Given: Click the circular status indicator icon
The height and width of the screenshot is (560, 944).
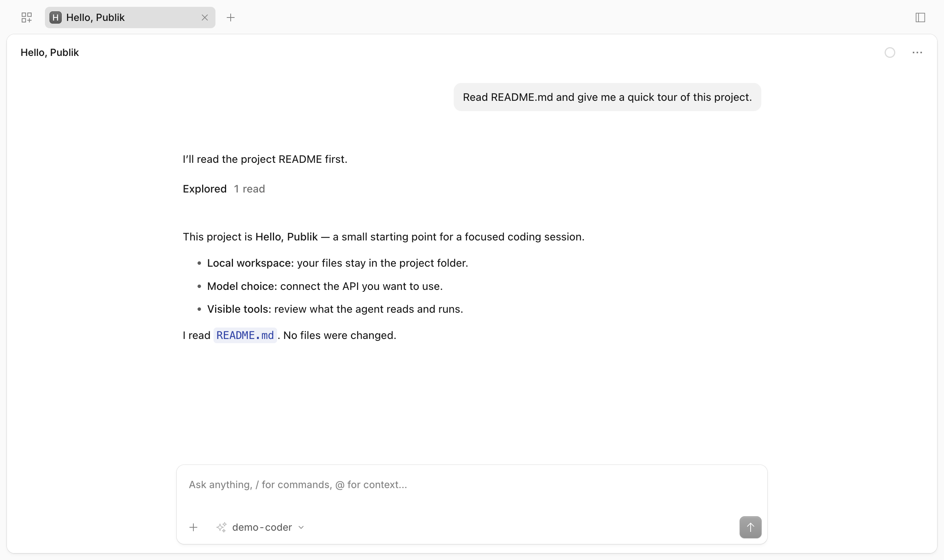Looking at the screenshot, I should click(x=890, y=52).
